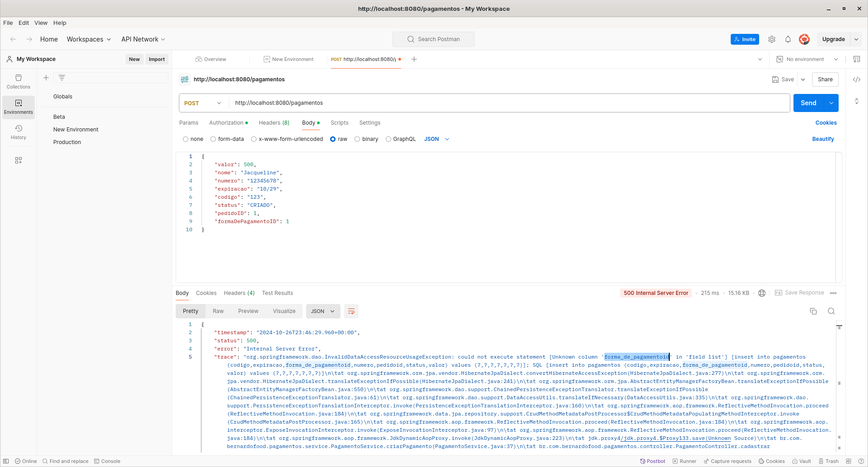Open Postbot in the status bar
This screenshot has width=868, height=467.
[653, 461]
